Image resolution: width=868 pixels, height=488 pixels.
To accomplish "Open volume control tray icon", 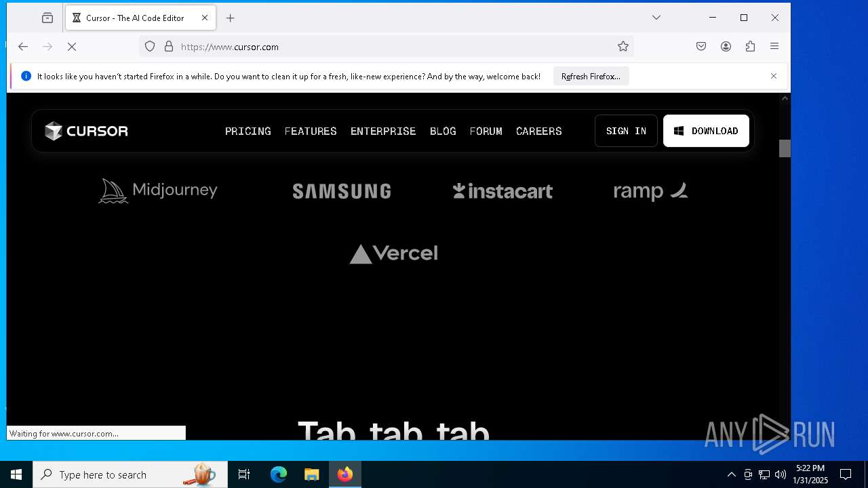I will pyautogui.click(x=781, y=474).
